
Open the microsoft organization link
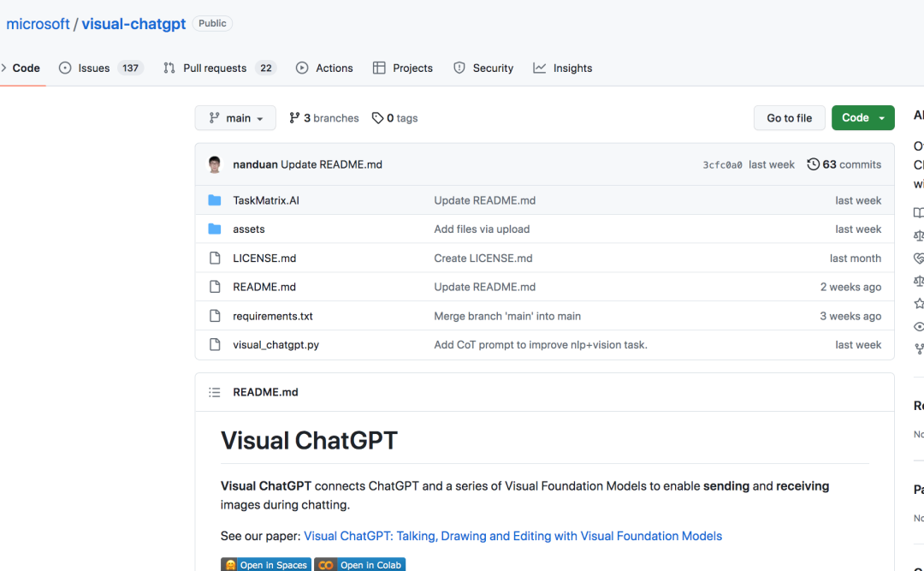pos(38,24)
